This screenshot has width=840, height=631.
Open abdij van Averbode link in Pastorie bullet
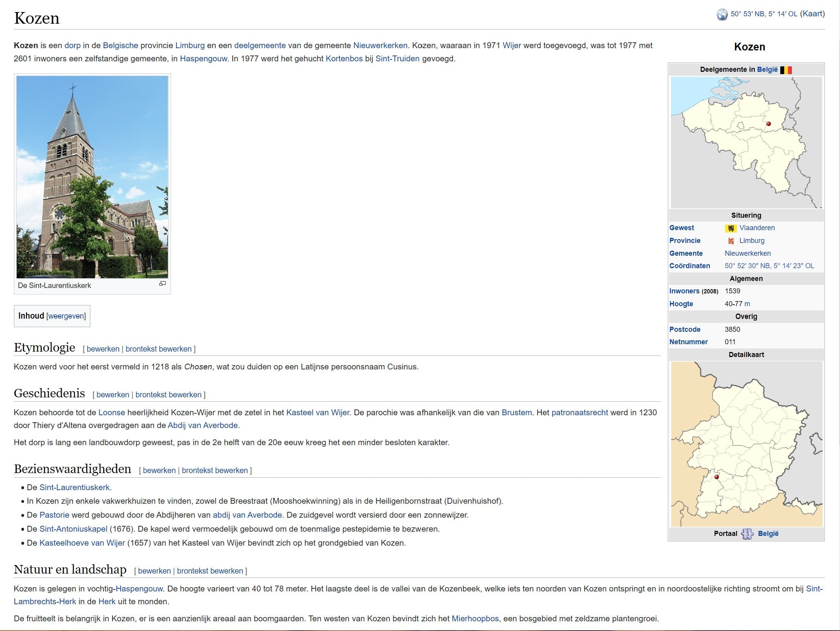(x=247, y=515)
